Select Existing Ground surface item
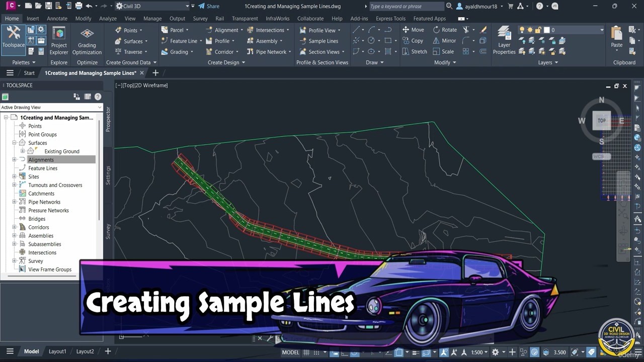This screenshot has height=362, width=644. pyautogui.click(x=62, y=151)
